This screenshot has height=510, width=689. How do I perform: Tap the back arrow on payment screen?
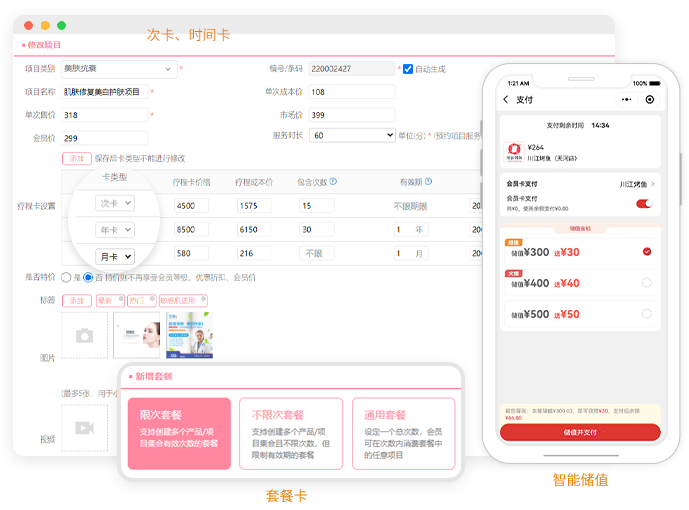pos(506,99)
